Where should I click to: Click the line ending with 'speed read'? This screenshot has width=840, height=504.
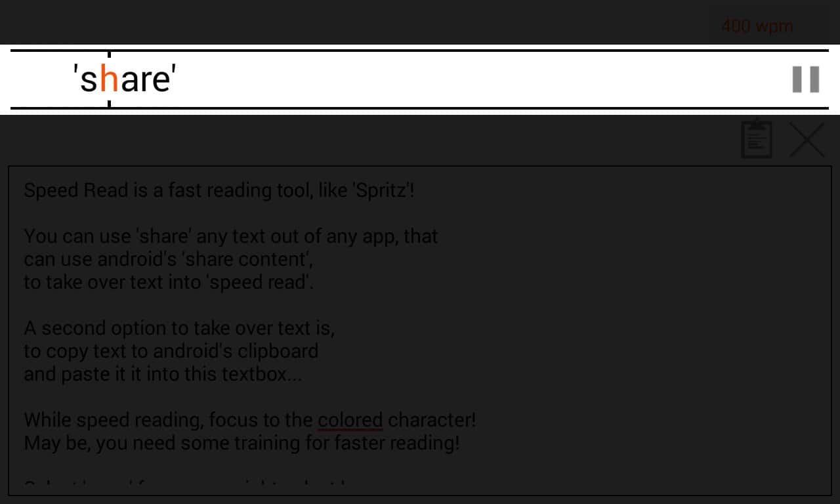pos(168,282)
